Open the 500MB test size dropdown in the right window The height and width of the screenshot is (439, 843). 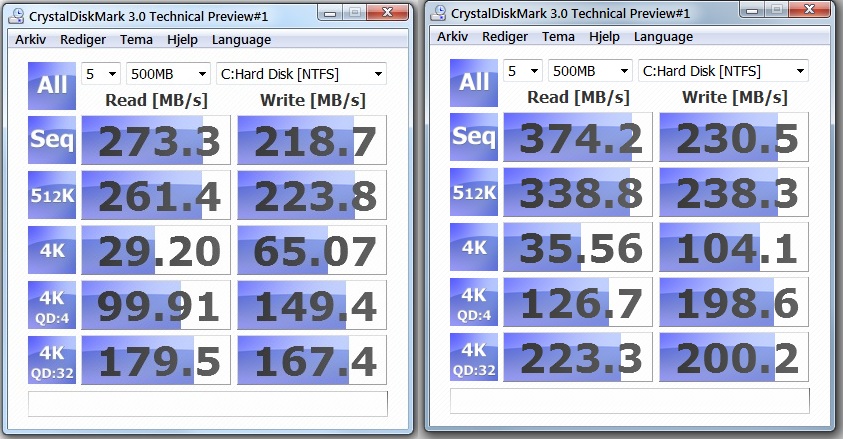590,71
